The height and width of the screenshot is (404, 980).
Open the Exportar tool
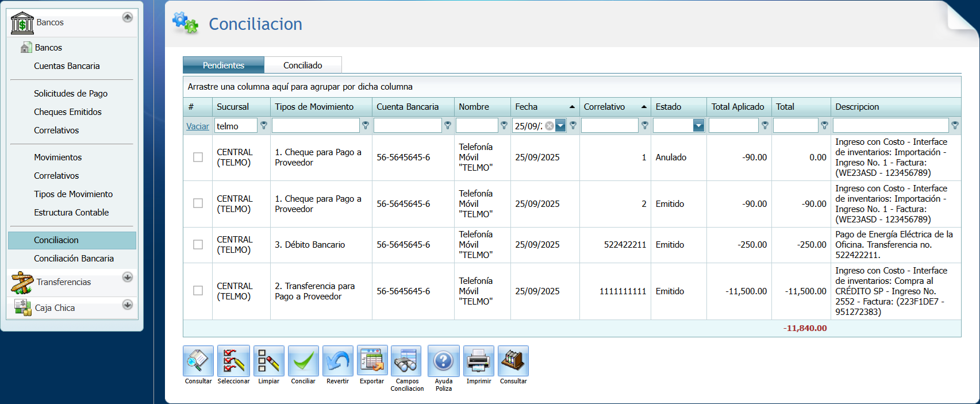[x=372, y=361]
